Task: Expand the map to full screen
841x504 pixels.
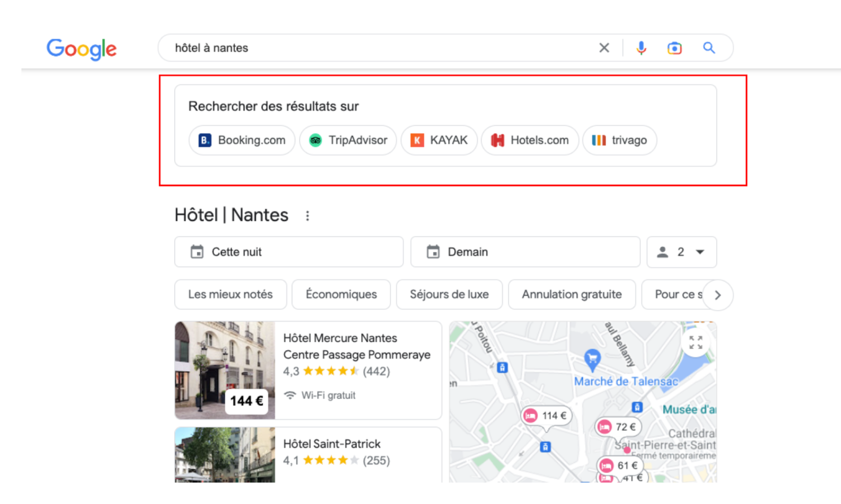Action: [696, 342]
